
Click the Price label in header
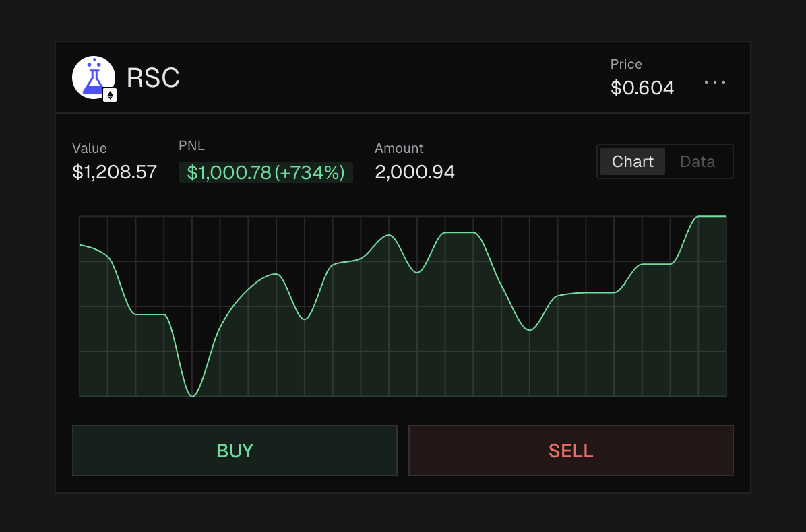625,65
